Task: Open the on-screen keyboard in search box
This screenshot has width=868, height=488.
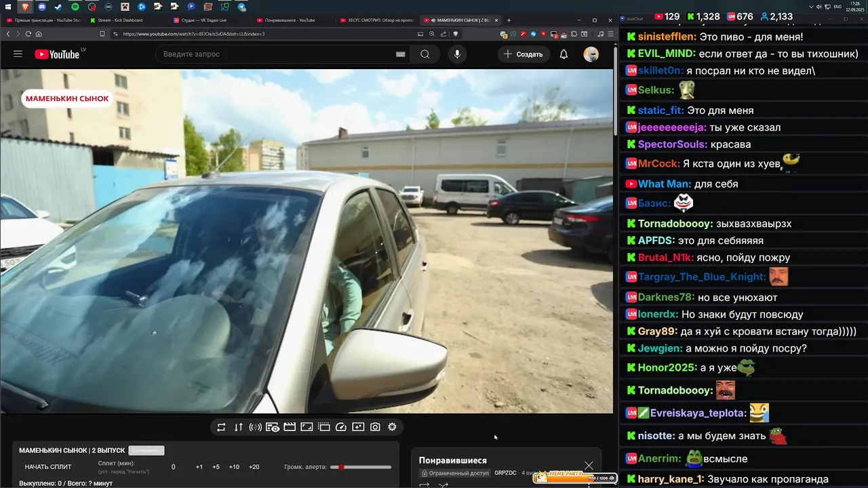Action: [400, 54]
